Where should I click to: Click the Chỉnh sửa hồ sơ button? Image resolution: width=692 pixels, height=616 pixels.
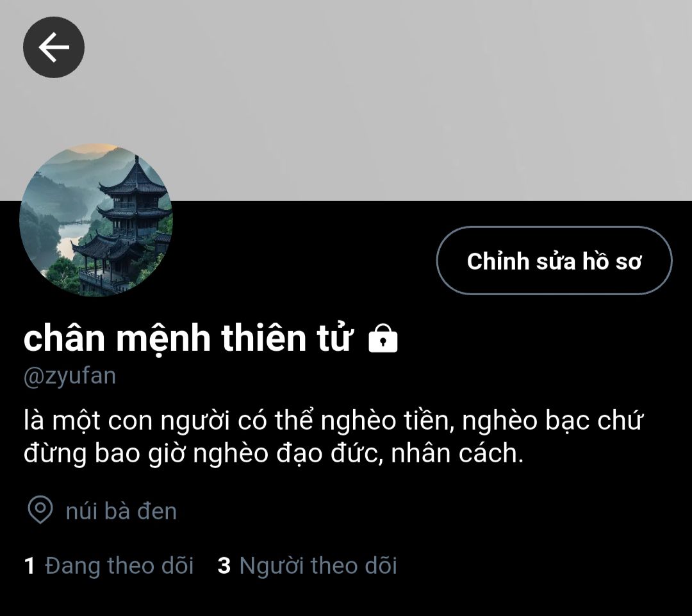(x=554, y=261)
